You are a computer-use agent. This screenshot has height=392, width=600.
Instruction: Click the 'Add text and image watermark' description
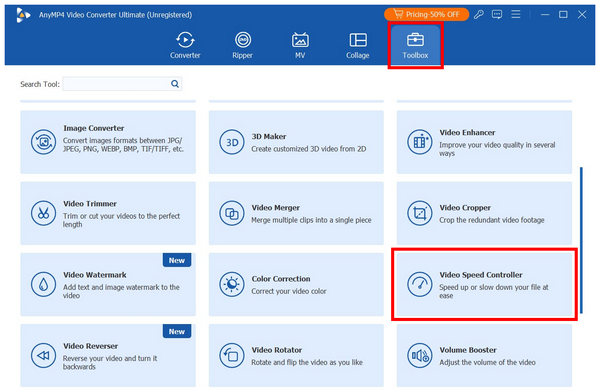(x=121, y=291)
